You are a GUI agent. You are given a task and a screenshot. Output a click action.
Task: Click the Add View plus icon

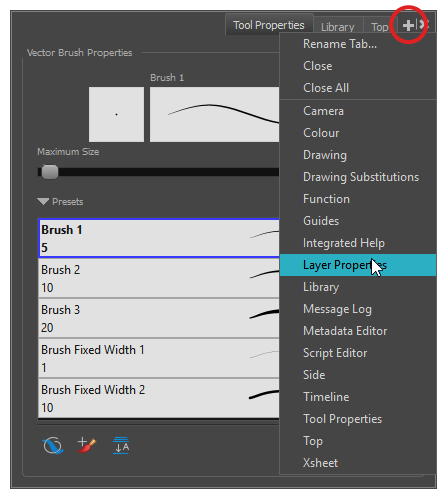click(x=408, y=25)
